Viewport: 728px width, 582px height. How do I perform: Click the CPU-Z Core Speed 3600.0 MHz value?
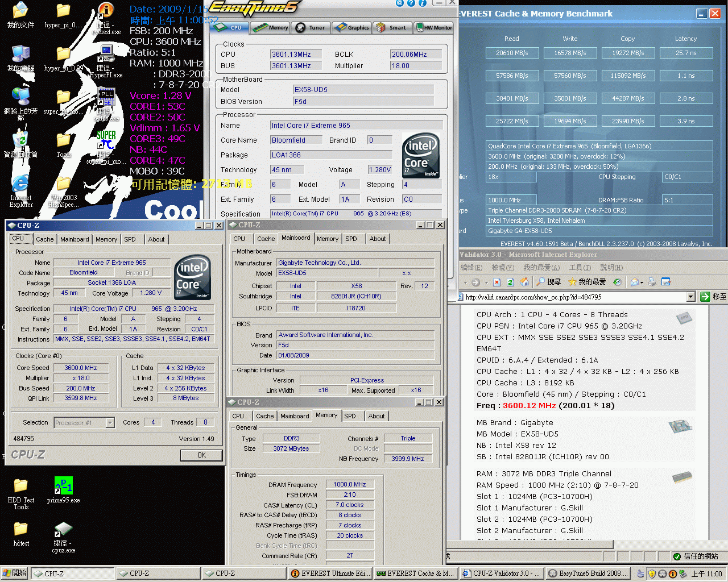[80, 368]
